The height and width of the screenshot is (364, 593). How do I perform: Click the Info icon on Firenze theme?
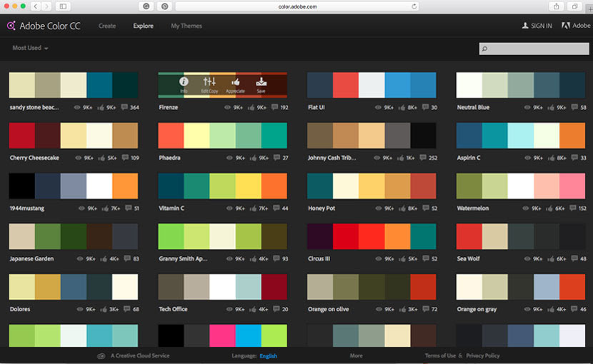pos(184,81)
